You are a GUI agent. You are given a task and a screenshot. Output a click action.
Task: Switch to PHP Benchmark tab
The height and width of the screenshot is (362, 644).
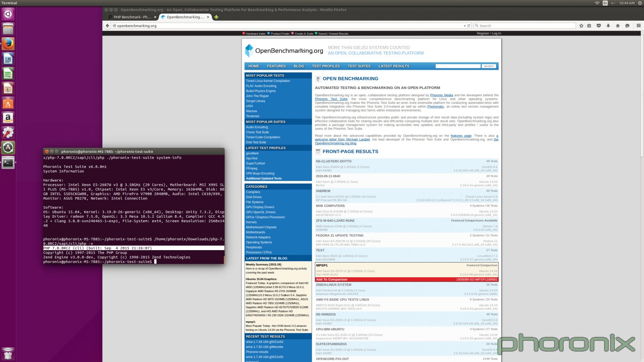point(132,17)
